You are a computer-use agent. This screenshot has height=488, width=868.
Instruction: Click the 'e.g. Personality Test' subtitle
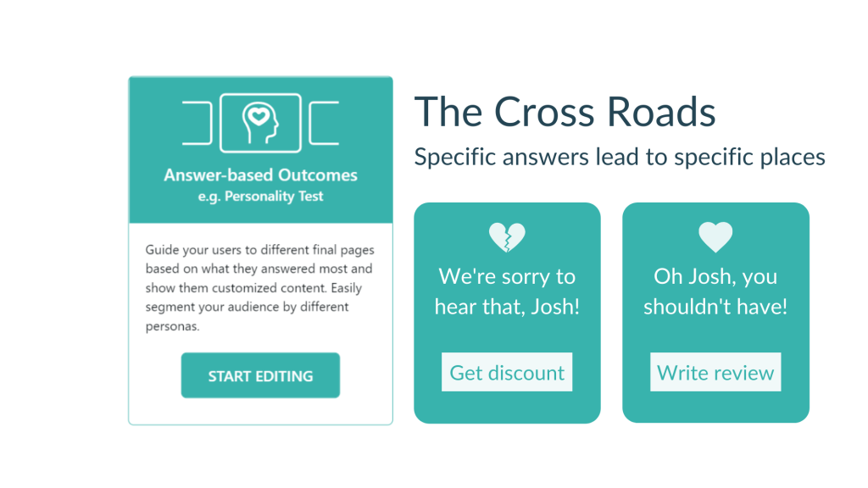(260, 197)
